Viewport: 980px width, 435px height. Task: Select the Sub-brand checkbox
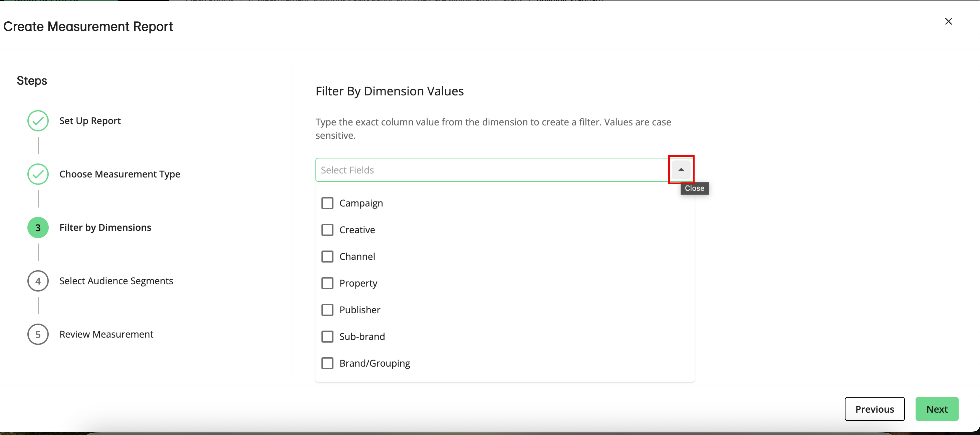coord(327,336)
